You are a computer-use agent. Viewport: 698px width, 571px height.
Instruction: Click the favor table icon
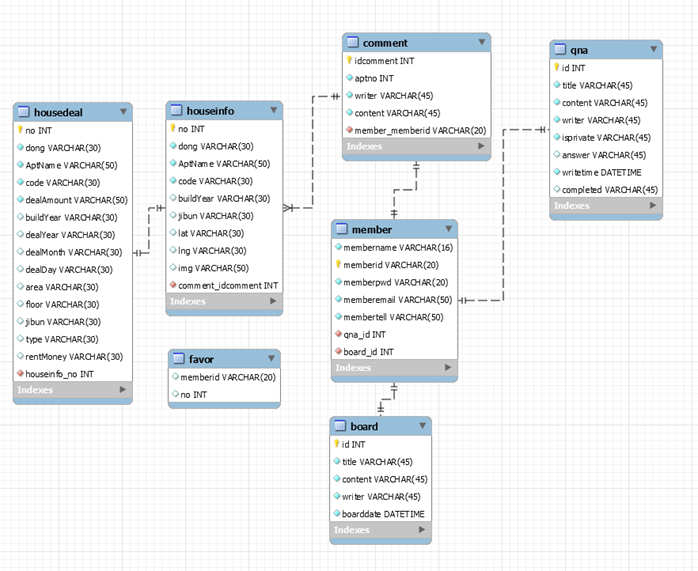click(179, 358)
